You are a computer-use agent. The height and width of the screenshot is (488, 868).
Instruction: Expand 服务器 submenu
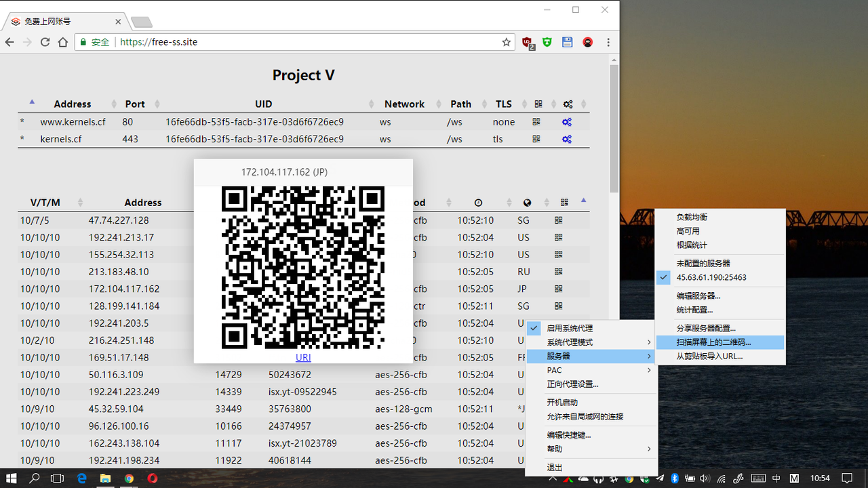pyautogui.click(x=591, y=356)
